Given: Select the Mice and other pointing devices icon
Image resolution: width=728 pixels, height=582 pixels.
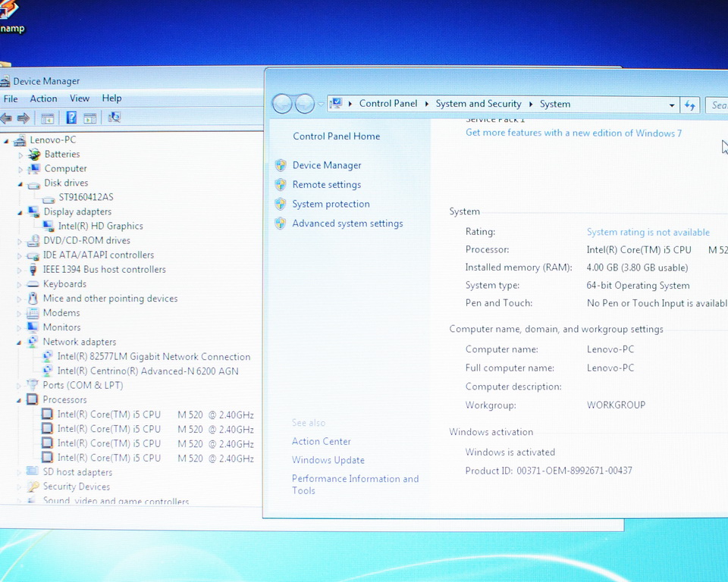Looking at the screenshot, I should point(33,298).
